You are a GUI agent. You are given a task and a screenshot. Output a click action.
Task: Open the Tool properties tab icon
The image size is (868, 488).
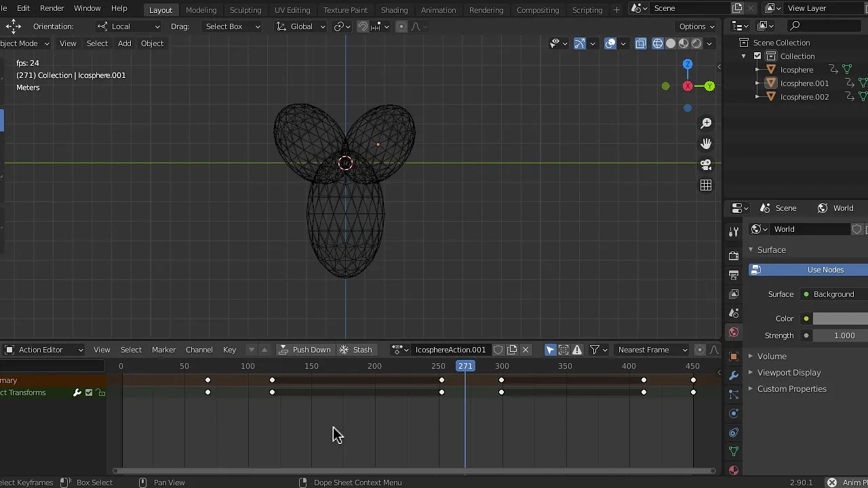point(734,232)
